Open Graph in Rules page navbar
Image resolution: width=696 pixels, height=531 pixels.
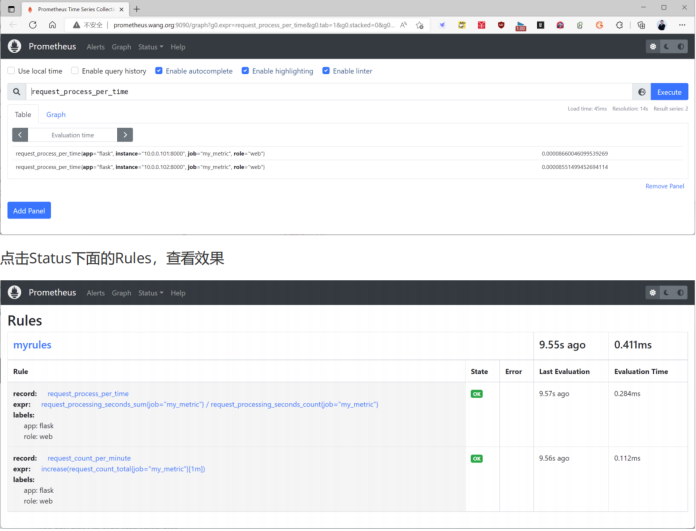pos(121,293)
